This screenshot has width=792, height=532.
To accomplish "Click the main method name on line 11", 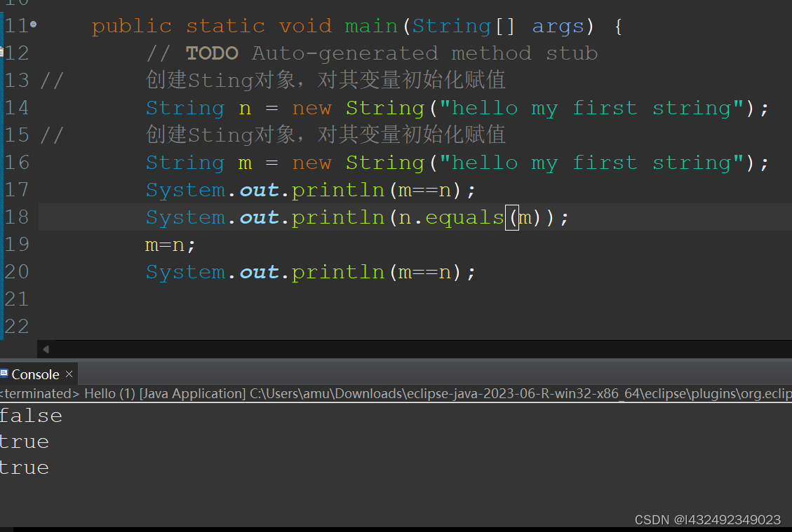I will (371, 25).
